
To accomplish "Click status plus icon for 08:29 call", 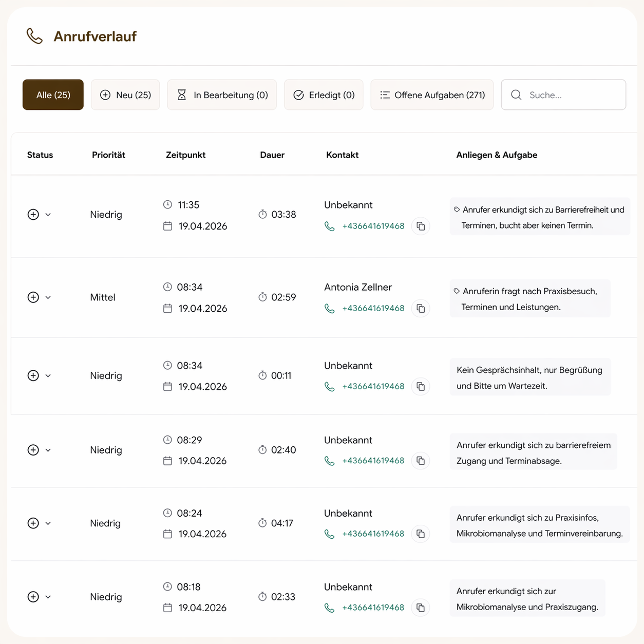I will click(x=33, y=450).
